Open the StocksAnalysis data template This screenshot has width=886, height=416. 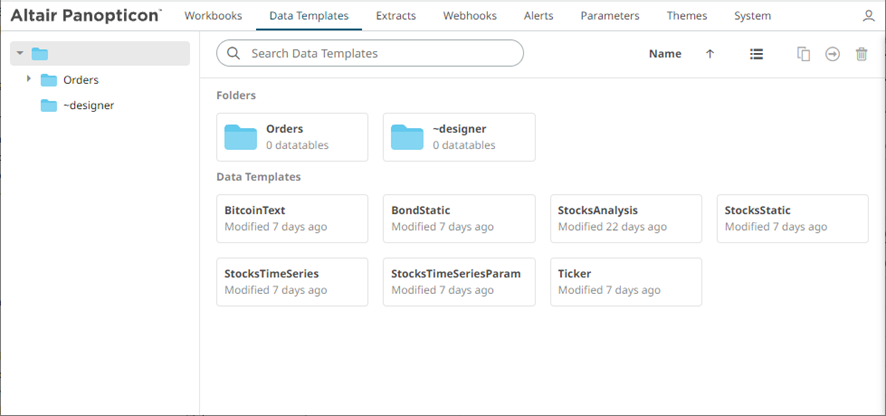point(626,218)
